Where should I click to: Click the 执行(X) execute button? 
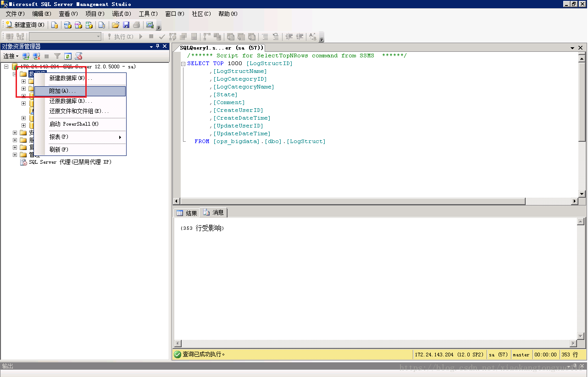(x=120, y=36)
